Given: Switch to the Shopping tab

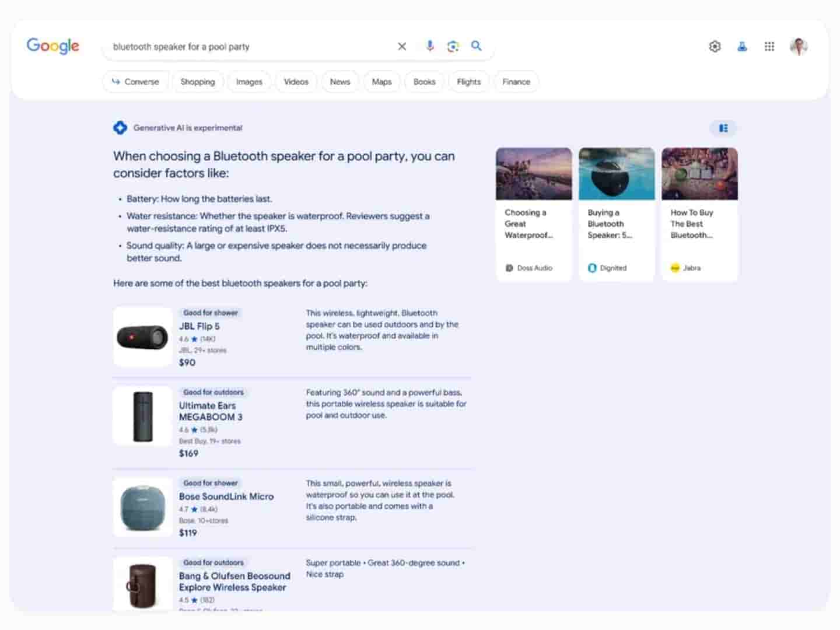Looking at the screenshot, I should [198, 82].
